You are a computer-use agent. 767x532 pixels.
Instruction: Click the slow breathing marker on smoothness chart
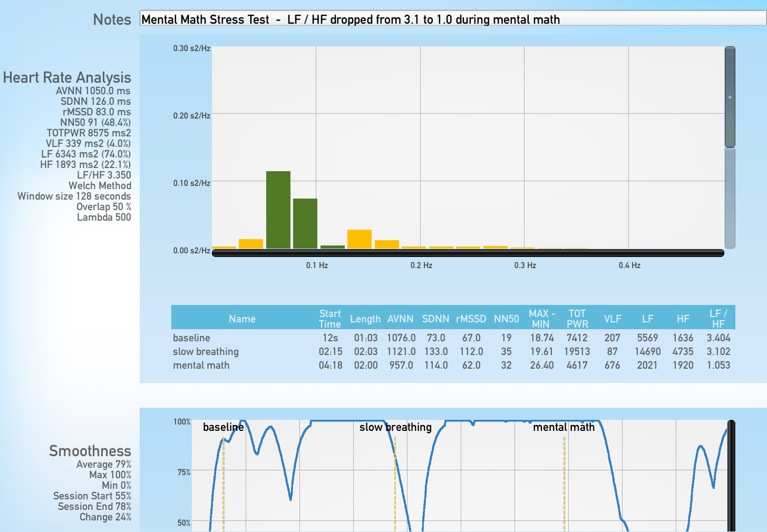click(395, 427)
